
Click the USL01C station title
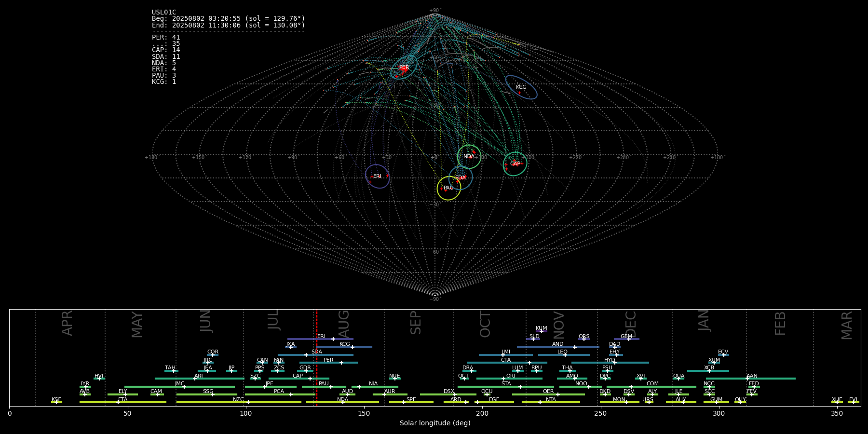click(x=164, y=13)
